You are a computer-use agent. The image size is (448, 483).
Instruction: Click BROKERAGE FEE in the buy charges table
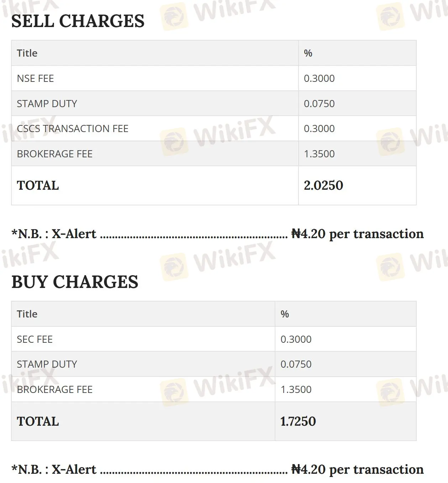(x=55, y=389)
